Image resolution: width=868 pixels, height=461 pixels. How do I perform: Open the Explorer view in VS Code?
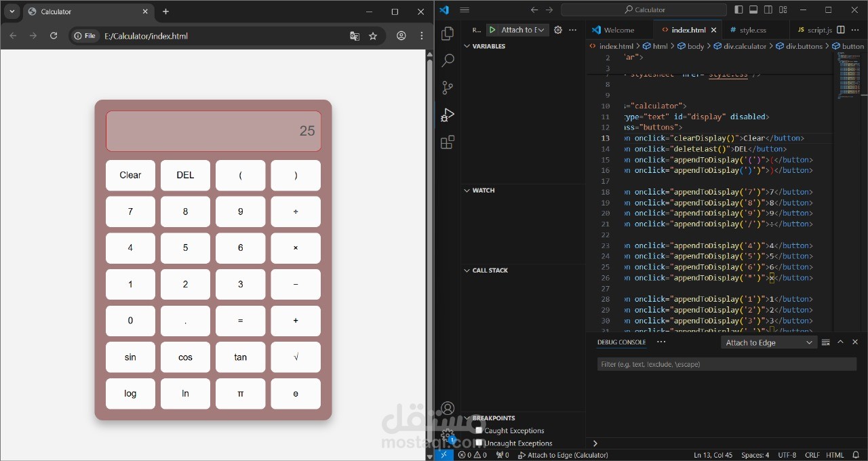tap(448, 33)
